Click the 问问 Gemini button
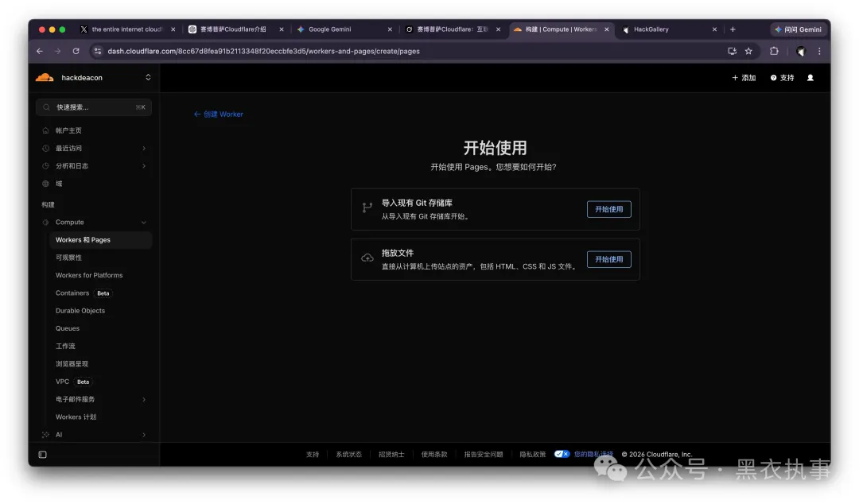This screenshot has width=859, height=504. (x=798, y=29)
